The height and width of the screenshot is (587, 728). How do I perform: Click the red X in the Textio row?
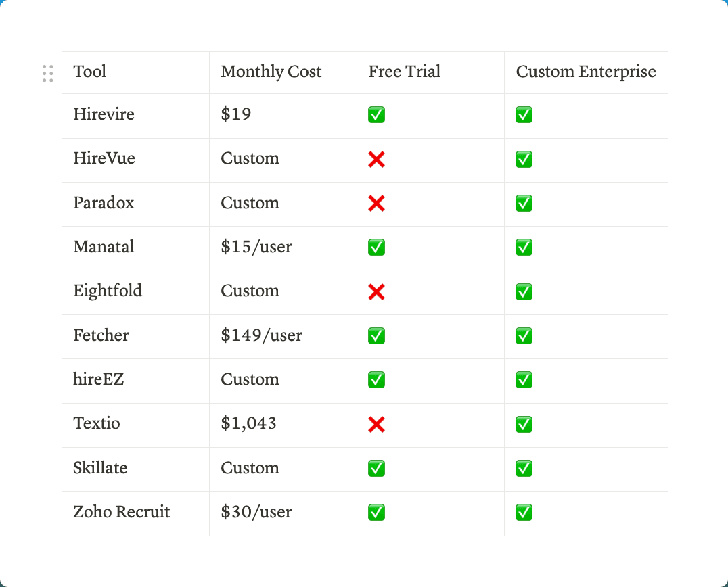pyautogui.click(x=377, y=425)
